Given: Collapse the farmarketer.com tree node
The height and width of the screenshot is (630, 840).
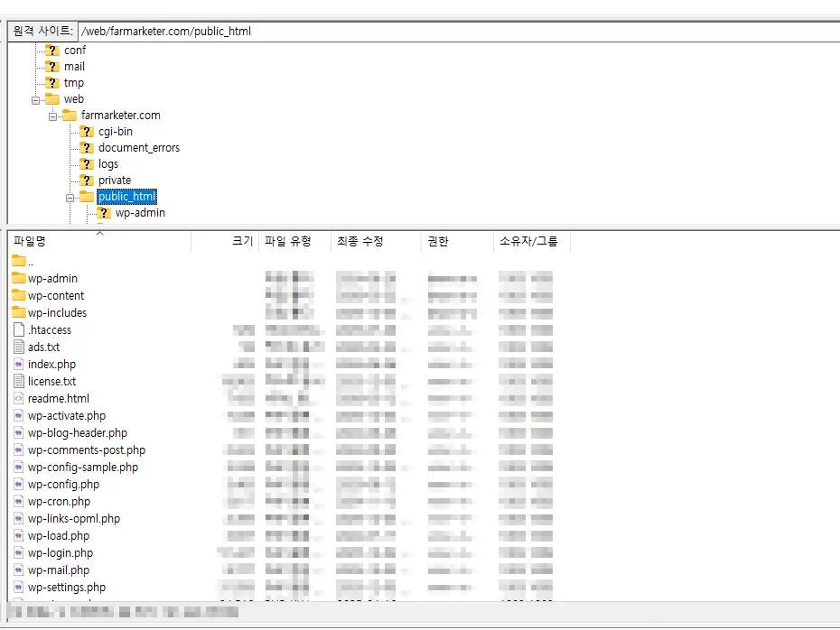Looking at the screenshot, I should click(x=53, y=116).
